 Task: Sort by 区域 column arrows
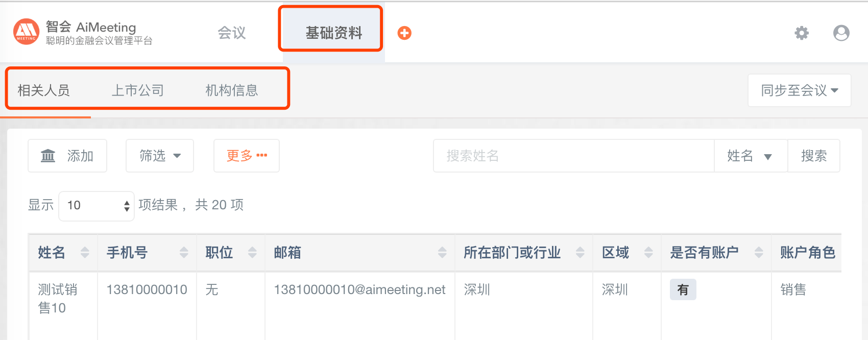coord(648,252)
